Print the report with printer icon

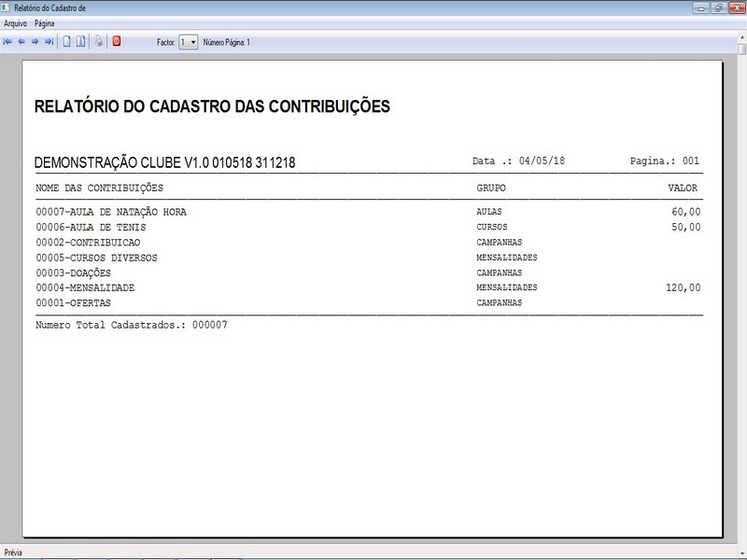coord(99,41)
